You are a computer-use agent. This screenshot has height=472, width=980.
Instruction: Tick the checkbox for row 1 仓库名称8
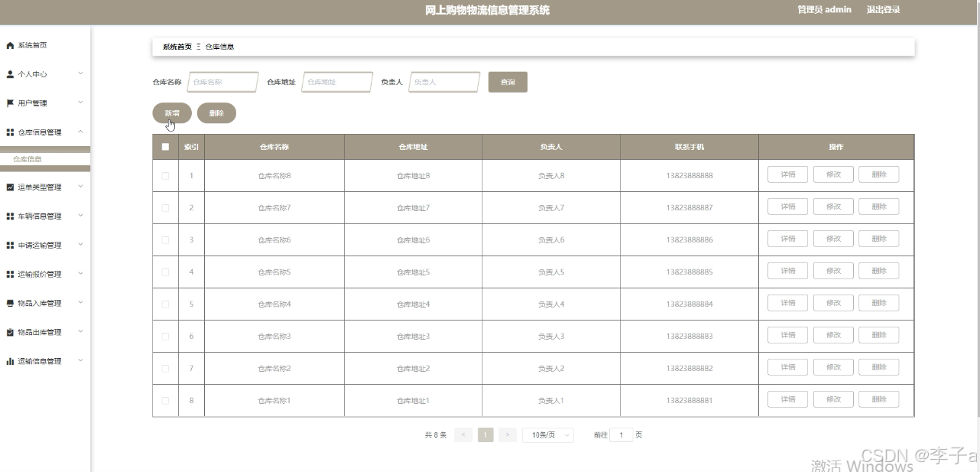[x=165, y=174]
